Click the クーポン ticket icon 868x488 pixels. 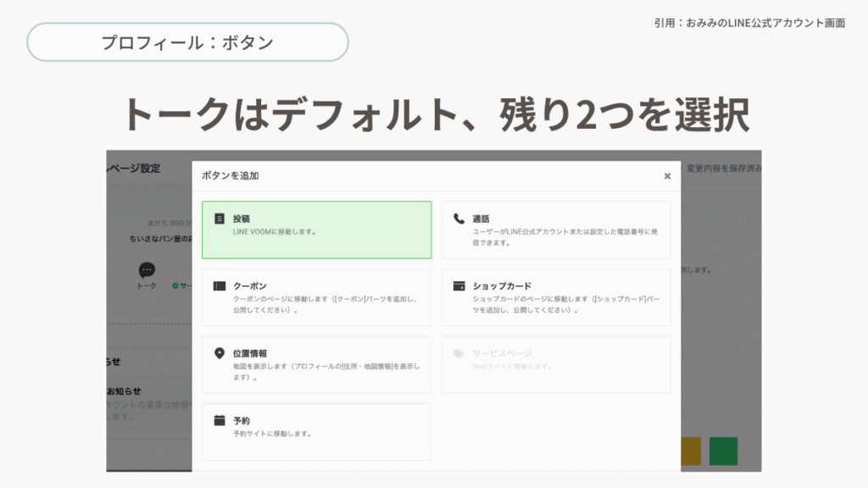[x=220, y=286]
